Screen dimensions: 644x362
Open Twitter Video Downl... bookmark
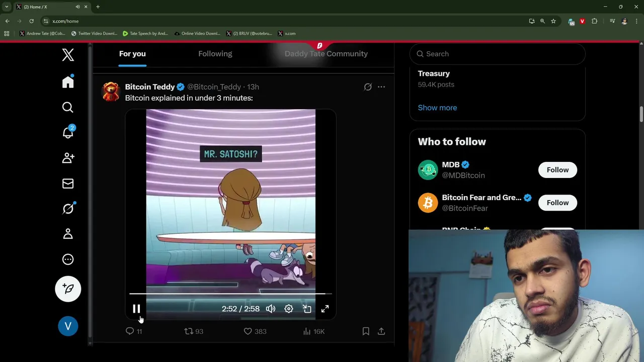click(94, 34)
